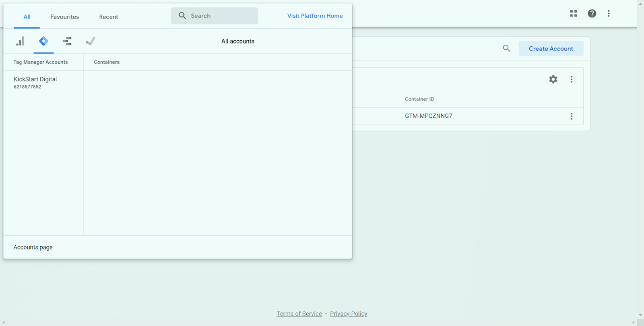
Task: Click the accounts search magnifier icon
Action: pos(507,48)
